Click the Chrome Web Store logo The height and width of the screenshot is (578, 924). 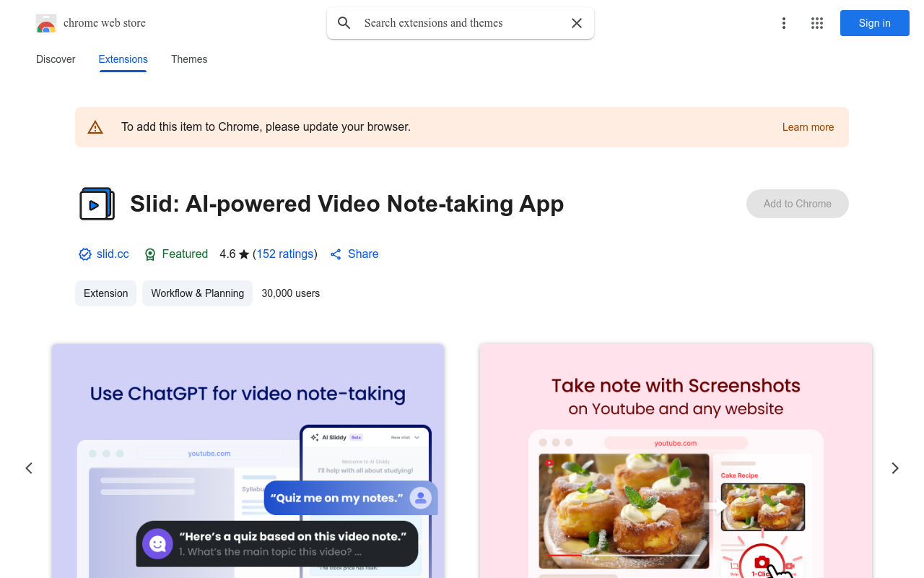pos(46,23)
